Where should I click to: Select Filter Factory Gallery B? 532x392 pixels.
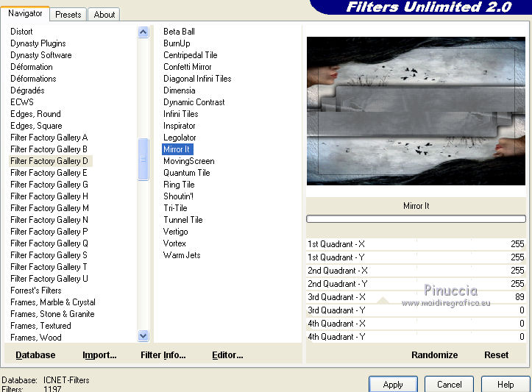[x=49, y=149]
